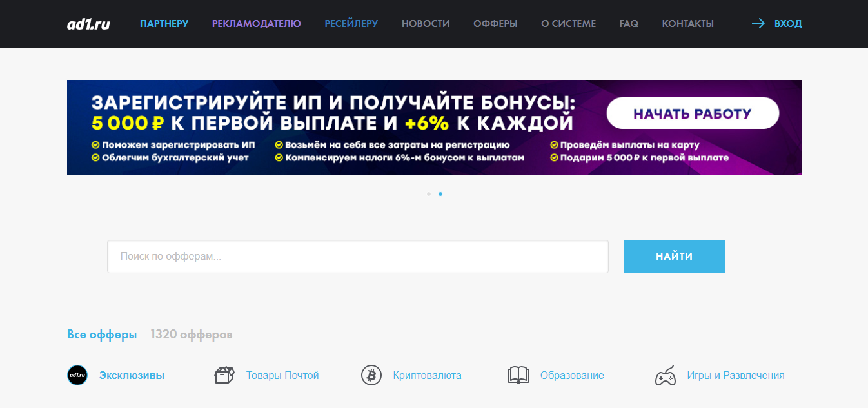Focus the Поиск по офферам search field
Screen dimensions: 868x408
coord(358,257)
